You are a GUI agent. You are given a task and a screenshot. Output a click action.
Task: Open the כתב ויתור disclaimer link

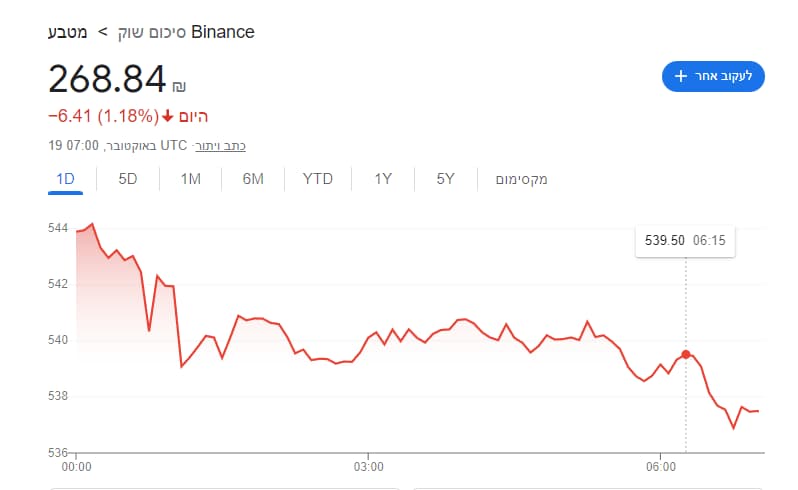220,146
